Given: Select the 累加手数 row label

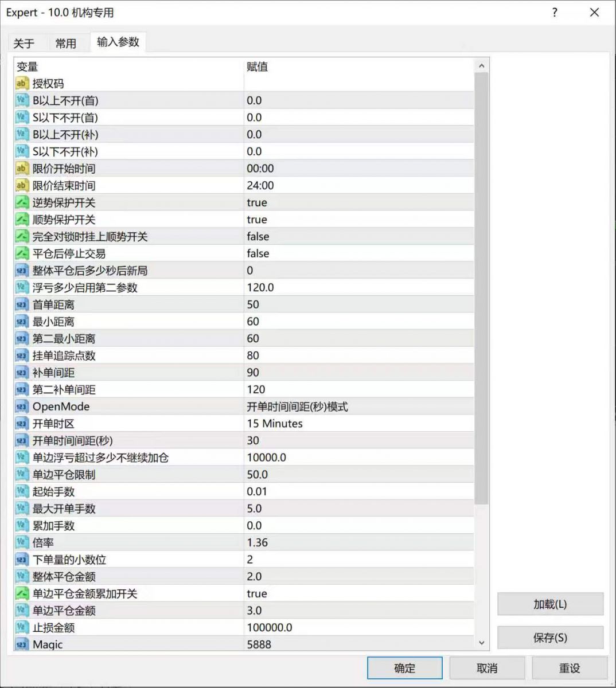Looking at the screenshot, I should (x=53, y=526).
